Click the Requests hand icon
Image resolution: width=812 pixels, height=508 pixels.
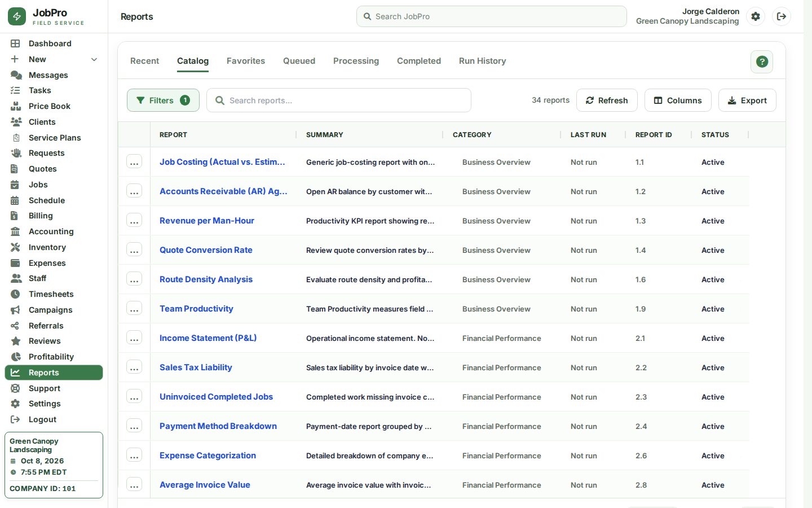click(x=16, y=153)
